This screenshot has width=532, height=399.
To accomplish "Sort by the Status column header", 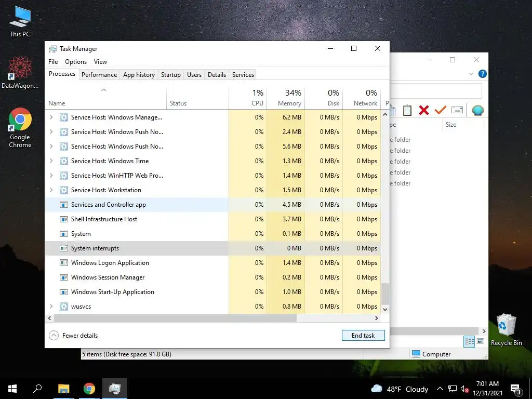I will point(197,98).
